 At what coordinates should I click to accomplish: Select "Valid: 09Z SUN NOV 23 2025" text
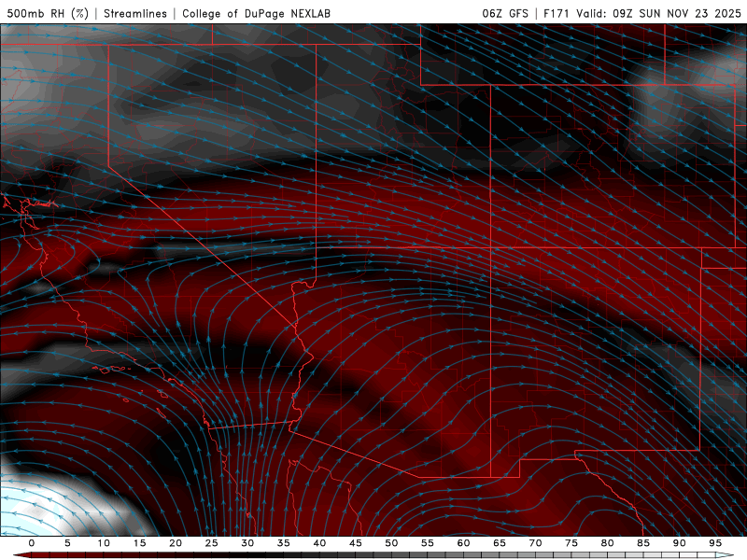tap(659, 13)
